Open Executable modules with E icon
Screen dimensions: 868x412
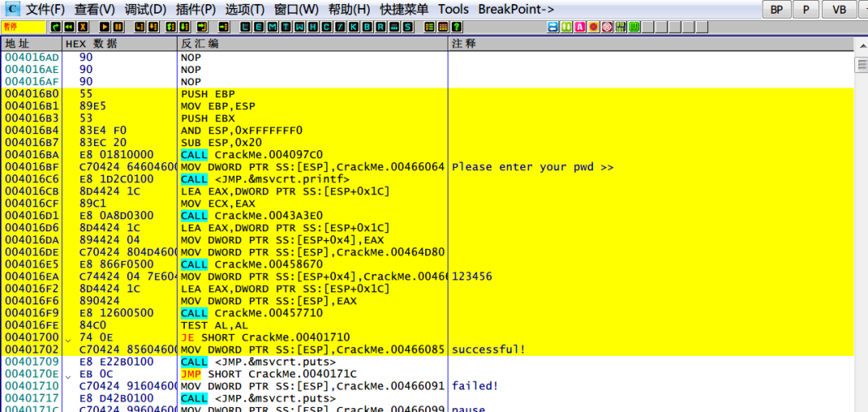click(x=259, y=27)
